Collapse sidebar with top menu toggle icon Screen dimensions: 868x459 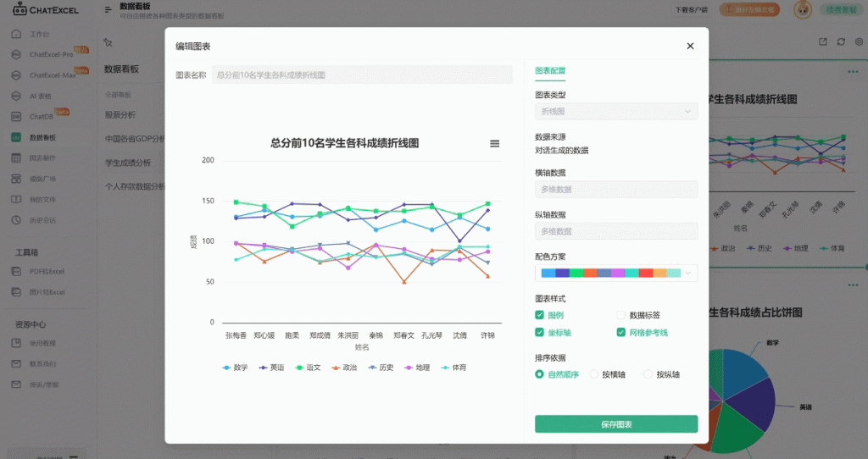[x=108, y=10]
